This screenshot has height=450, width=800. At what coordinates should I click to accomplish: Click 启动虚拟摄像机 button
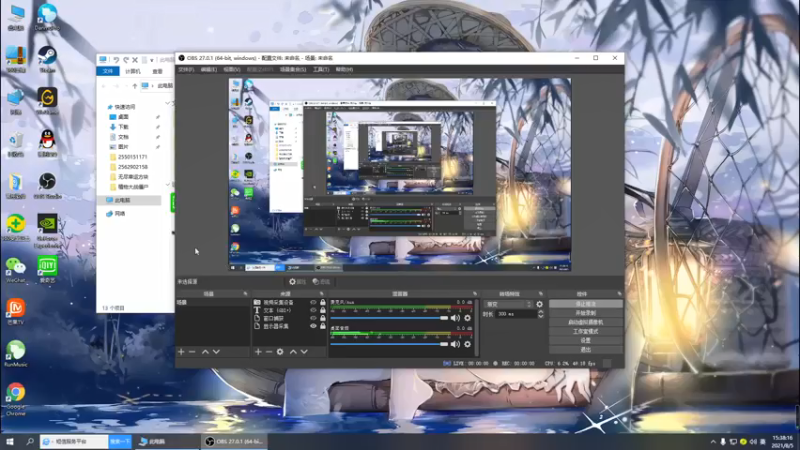586,322
